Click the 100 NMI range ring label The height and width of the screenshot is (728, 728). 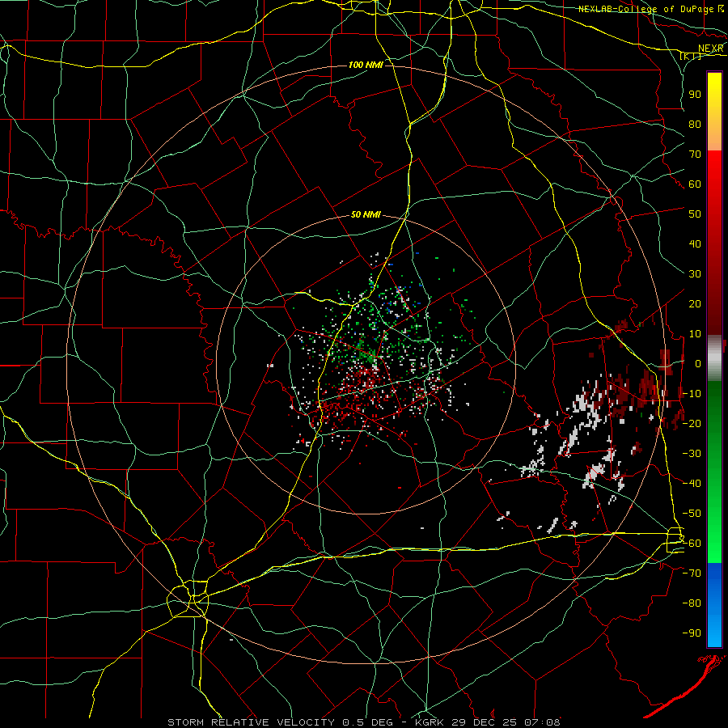(x=366, y=65)
